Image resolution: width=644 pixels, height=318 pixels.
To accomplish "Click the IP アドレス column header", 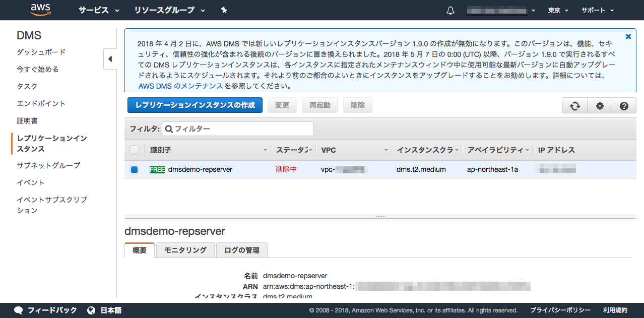I will click(x=557, y=150).
